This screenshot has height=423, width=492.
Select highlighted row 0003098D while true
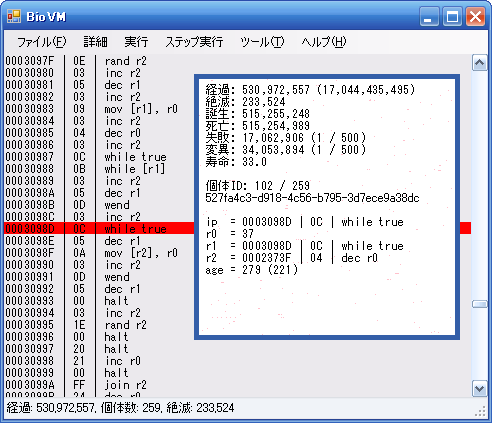point(237,229)
